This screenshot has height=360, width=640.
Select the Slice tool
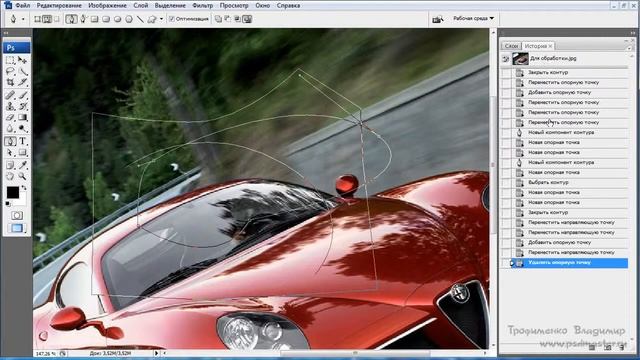pos(22,83)
